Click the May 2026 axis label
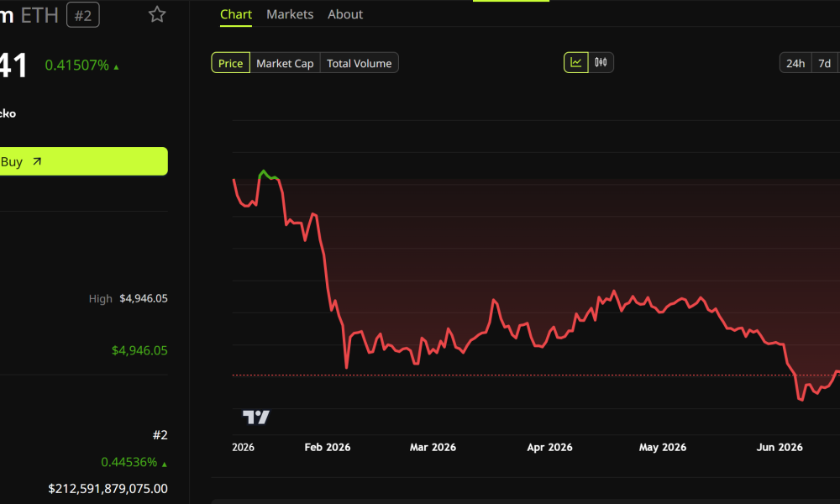The width and height of the screenshot is (840, 504). (663, 447)
